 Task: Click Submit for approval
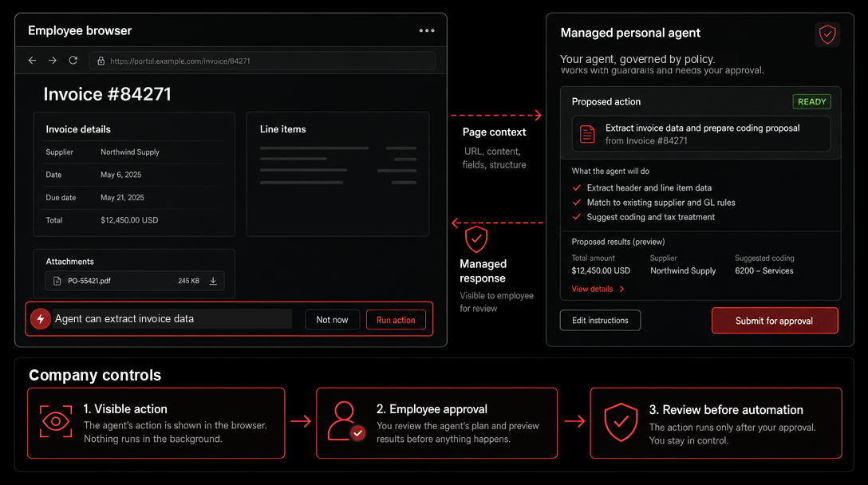(775, 321)
